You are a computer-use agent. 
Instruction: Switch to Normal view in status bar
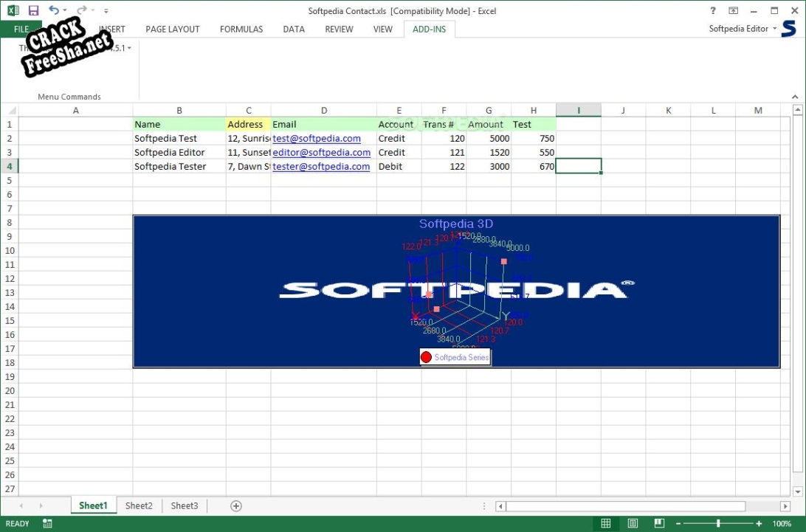coord(606,523)
